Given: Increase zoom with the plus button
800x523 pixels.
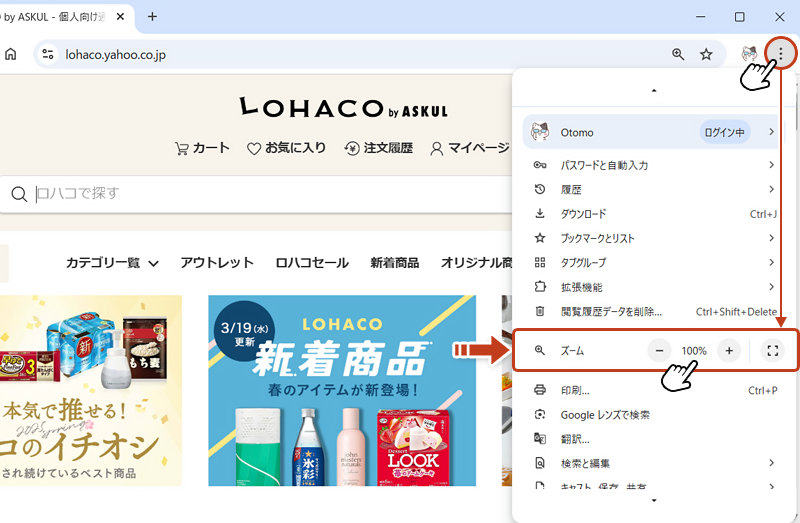Looking at the screenshot, I should (x=729, y=351).
